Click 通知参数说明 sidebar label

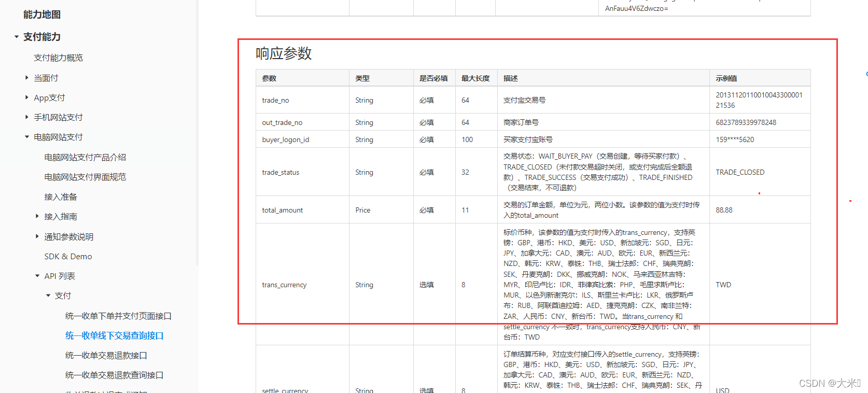pyautogui.click(x=69, y=236)
